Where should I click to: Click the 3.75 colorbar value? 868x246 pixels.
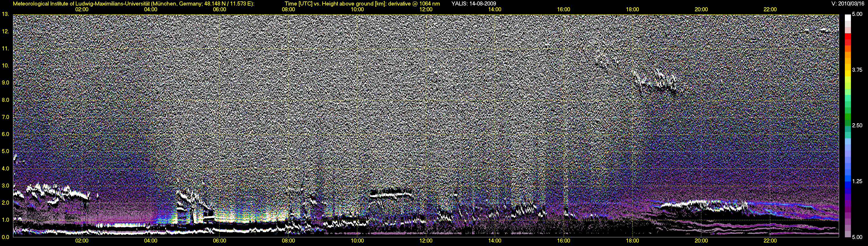coord(857,70)
